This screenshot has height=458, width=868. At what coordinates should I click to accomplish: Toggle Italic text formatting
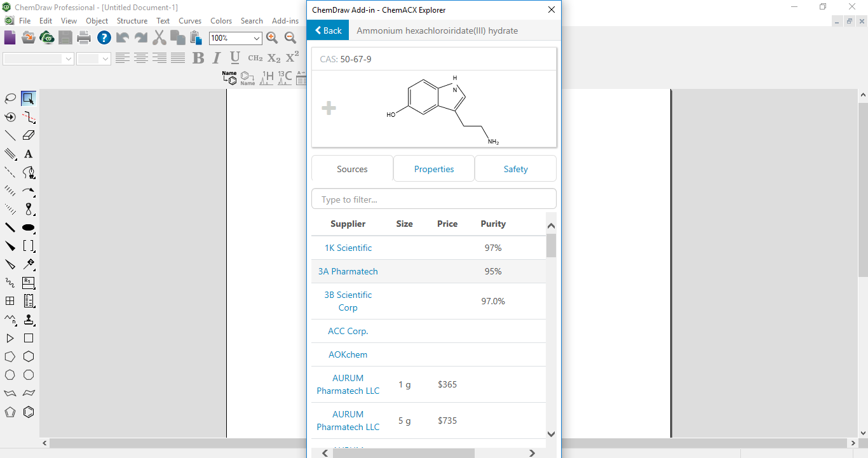(217, 58)
